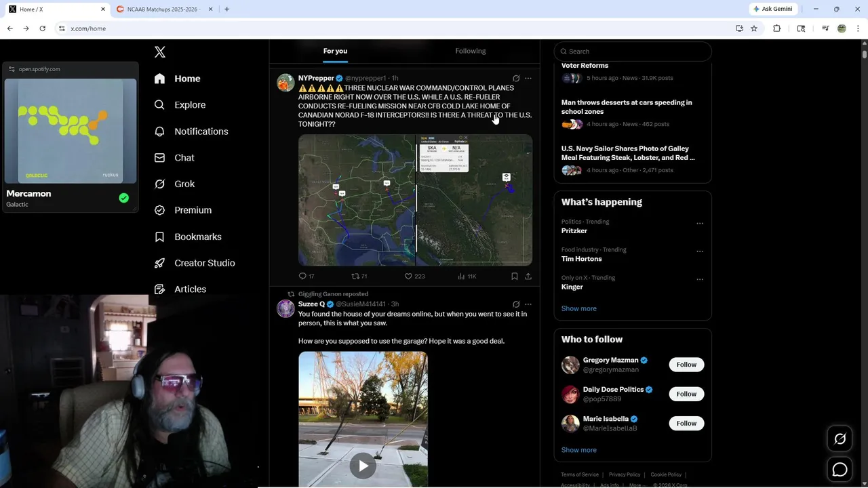Image resolution: width=868 pixels, height=488 pixels.
Task: Open more options on Suzee Q post
Action: click(x=528, y=304)
